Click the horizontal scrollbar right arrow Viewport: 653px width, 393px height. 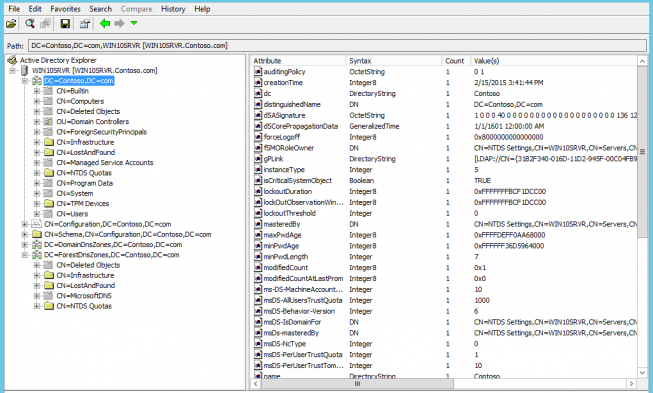click(x=632, y=383)
